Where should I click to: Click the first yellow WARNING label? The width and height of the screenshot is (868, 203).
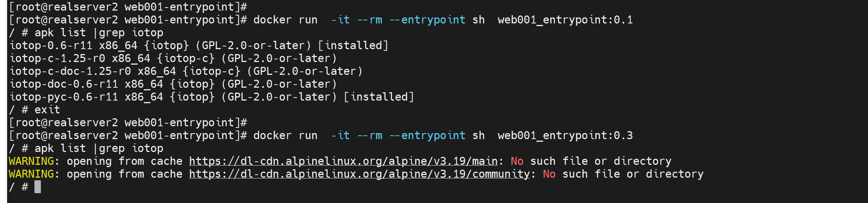click(x=31, y=161)
